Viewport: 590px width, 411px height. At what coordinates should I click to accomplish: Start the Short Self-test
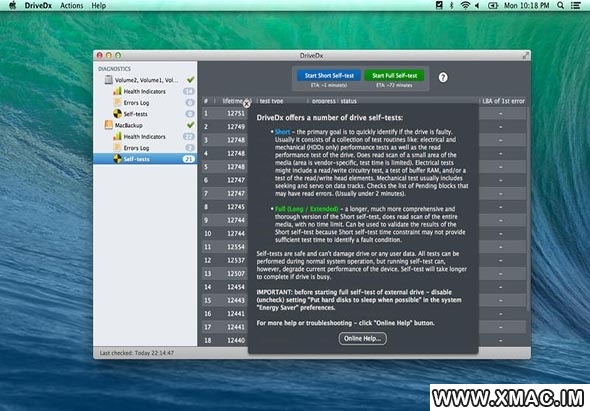329,76
